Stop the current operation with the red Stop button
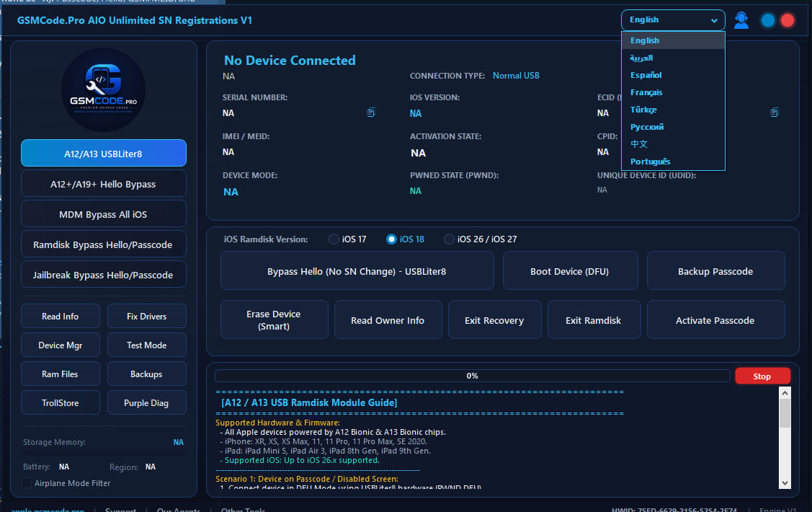The width and height of the screenshot is (812, 512). [762, 376]
